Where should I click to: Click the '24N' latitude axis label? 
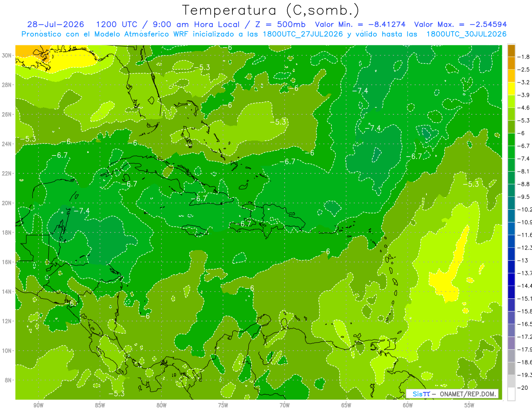7,144
